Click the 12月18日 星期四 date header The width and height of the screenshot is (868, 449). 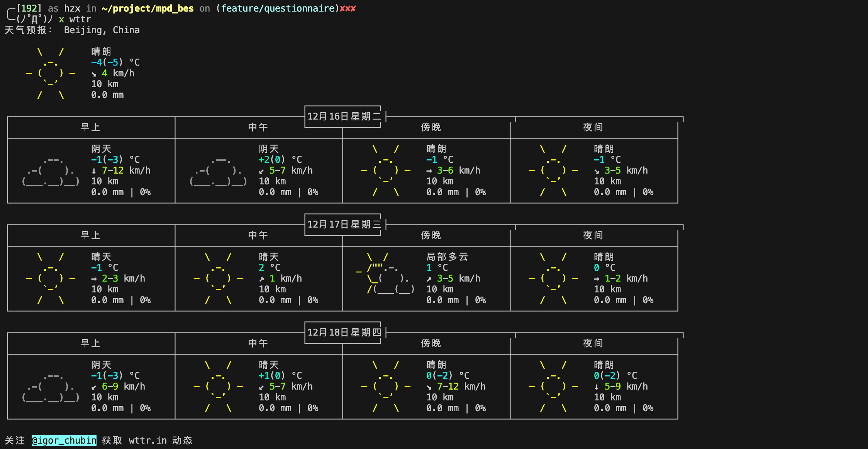click(344, 333)
